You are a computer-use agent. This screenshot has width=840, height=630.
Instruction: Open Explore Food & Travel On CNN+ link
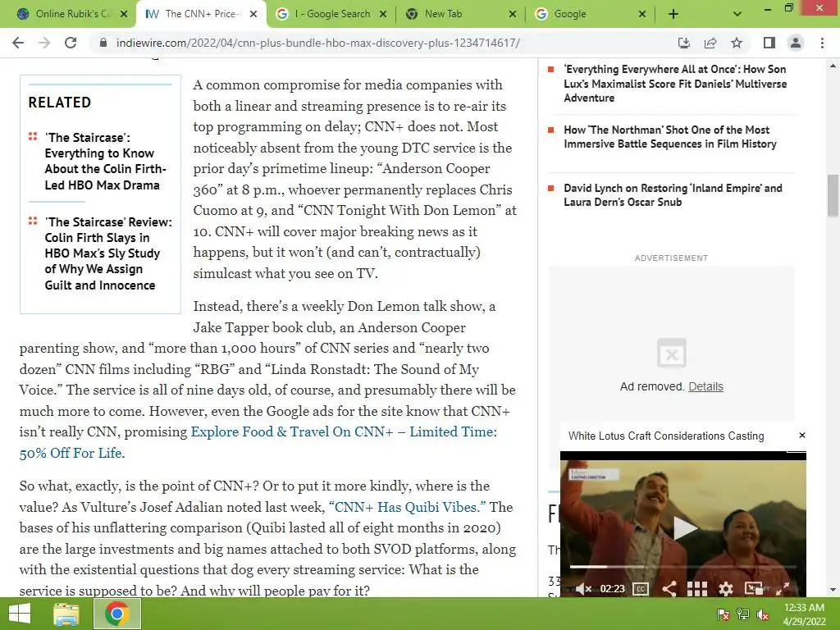(258, 442)
